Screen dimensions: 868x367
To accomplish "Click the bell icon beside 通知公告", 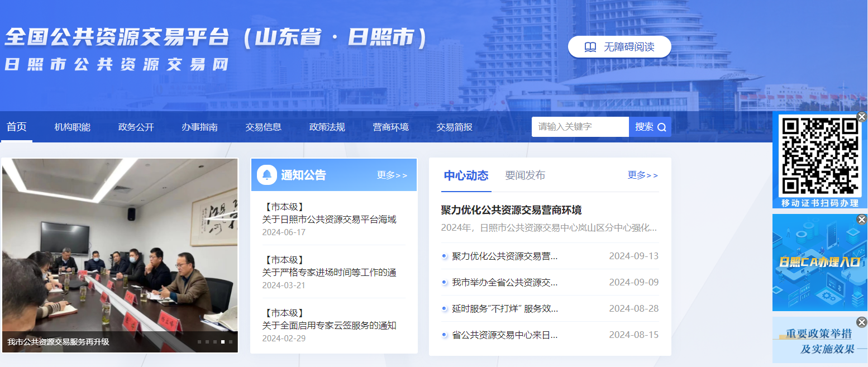I will click(x=268, y=174).
